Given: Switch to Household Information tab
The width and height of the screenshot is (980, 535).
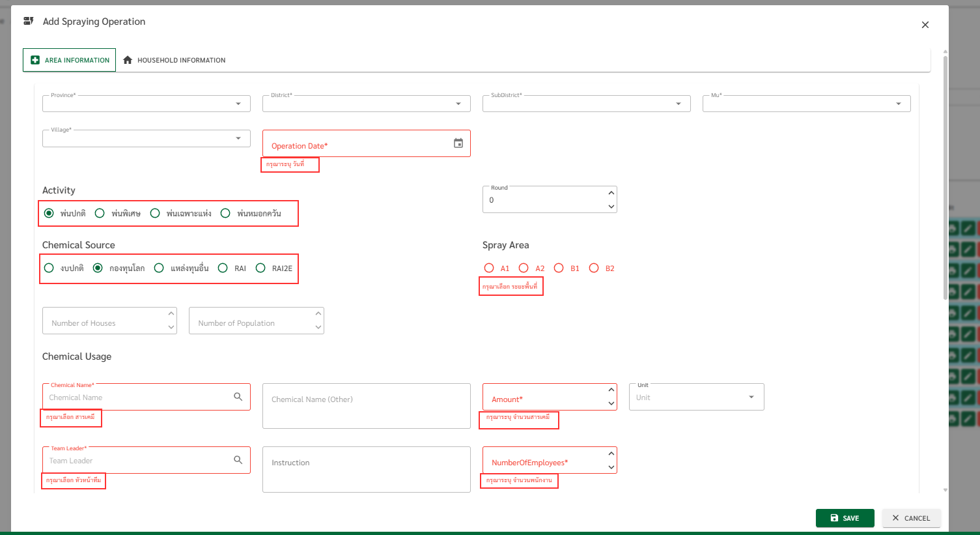Looking at the screenshot, I should pos(174,60).
